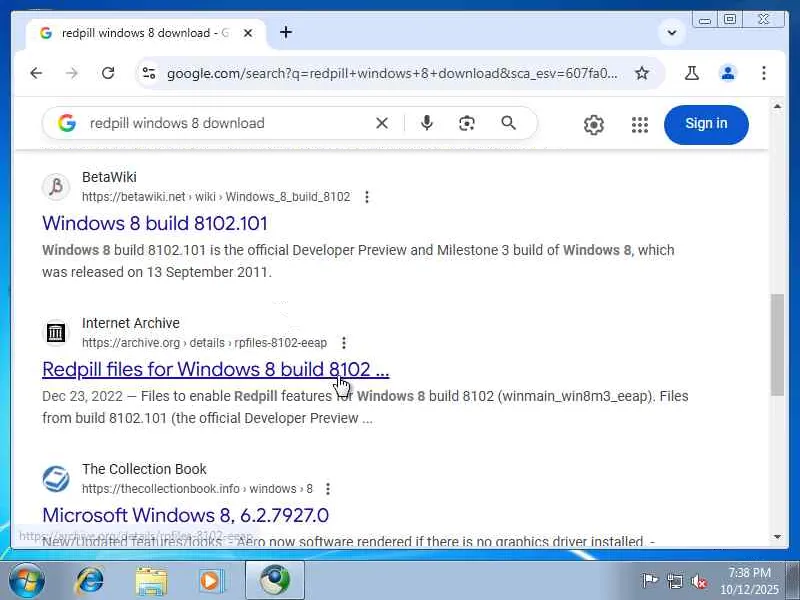
Task: Click the page scrollbar down arrow
Action: point(777,536)
